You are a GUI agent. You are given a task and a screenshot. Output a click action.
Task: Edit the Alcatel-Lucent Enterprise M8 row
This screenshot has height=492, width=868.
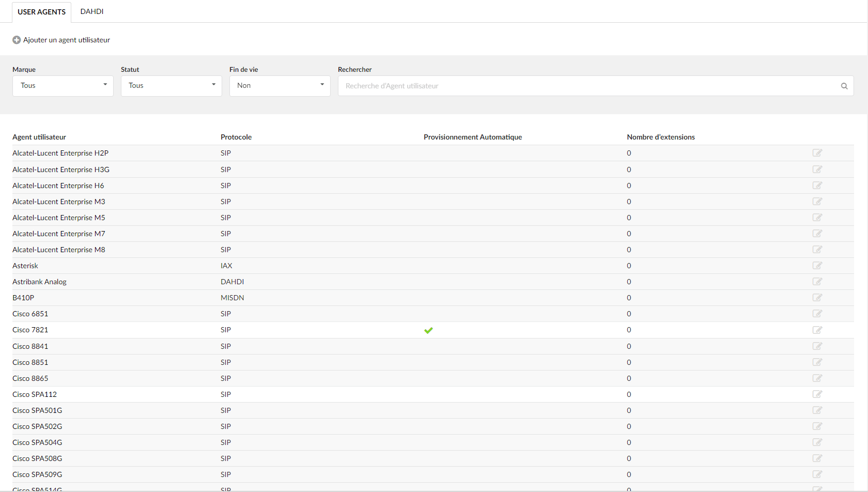[x=817, y=250]
